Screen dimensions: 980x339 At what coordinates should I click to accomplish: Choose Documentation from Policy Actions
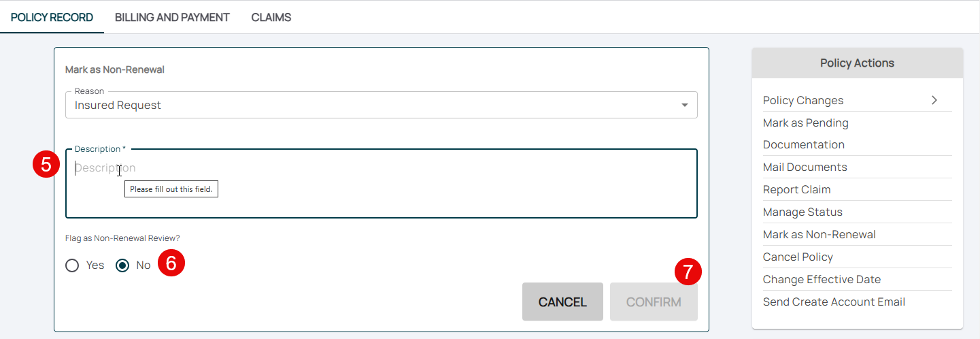(803, 145)
